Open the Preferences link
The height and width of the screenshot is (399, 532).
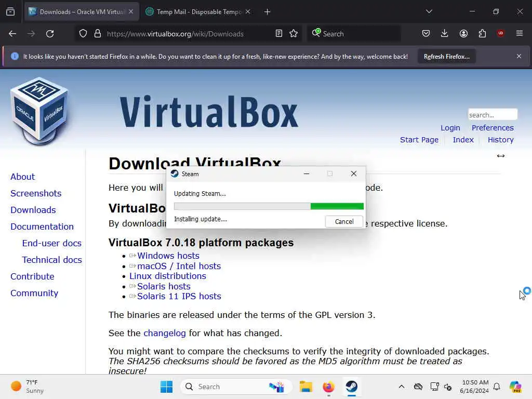[493, 128]
